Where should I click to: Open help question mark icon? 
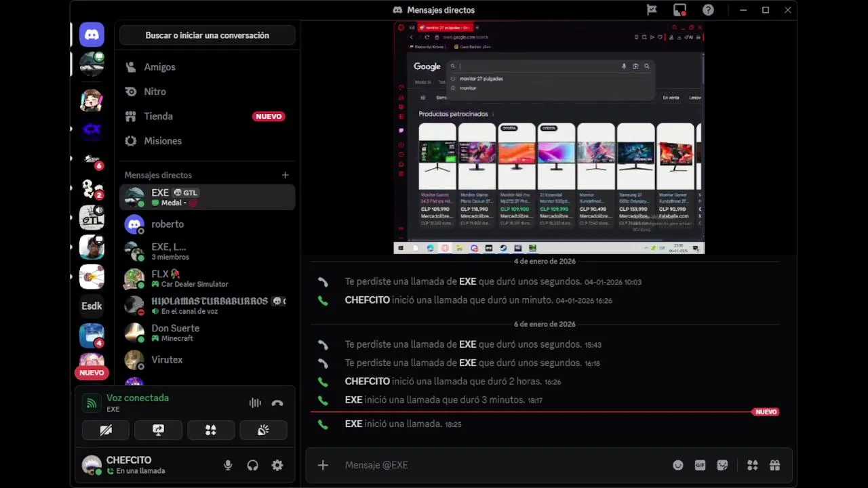tap(708, 10)
